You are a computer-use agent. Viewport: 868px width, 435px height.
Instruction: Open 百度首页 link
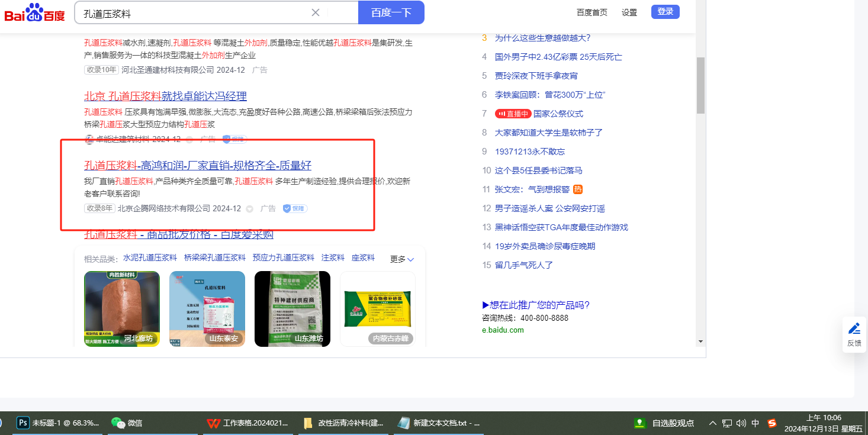[x=592, y=12]
